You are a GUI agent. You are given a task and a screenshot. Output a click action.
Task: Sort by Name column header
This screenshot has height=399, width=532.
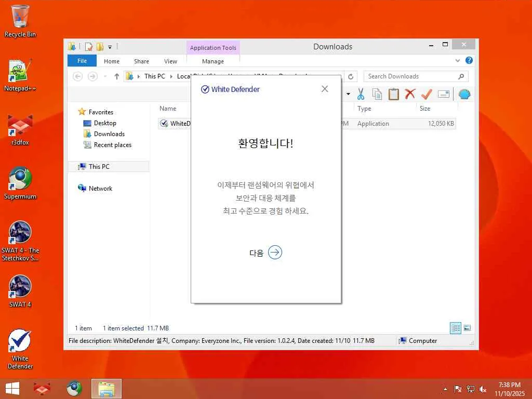[x=168, y=109]
